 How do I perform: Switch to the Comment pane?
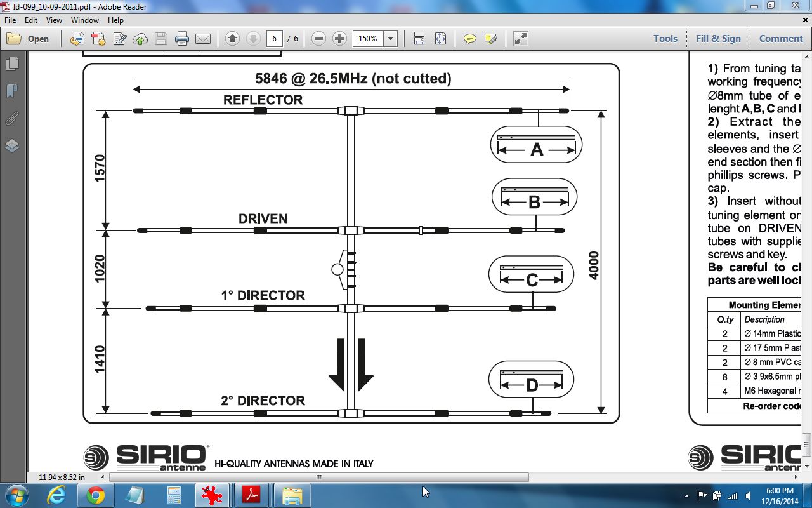(781, 38)
